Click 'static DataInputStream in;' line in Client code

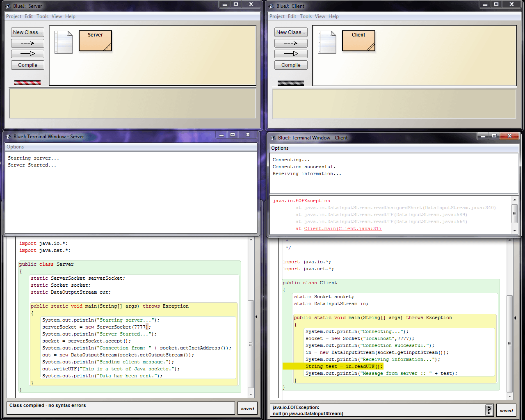click(331, 304)
